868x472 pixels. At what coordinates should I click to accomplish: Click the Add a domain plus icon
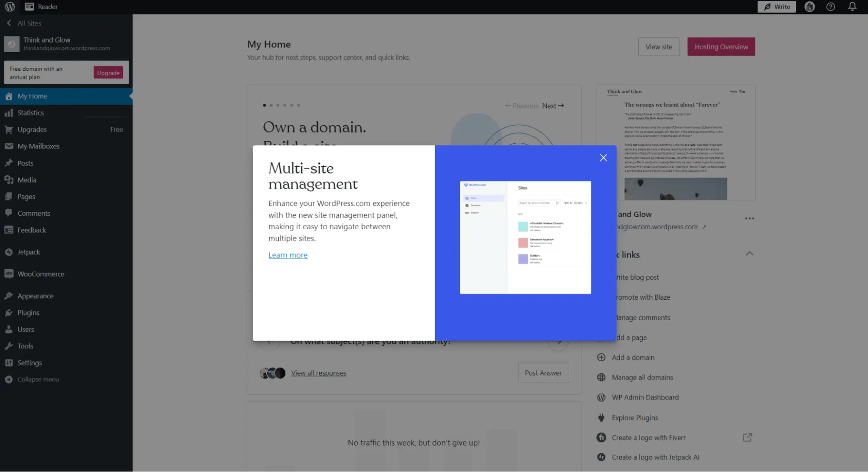601,357
